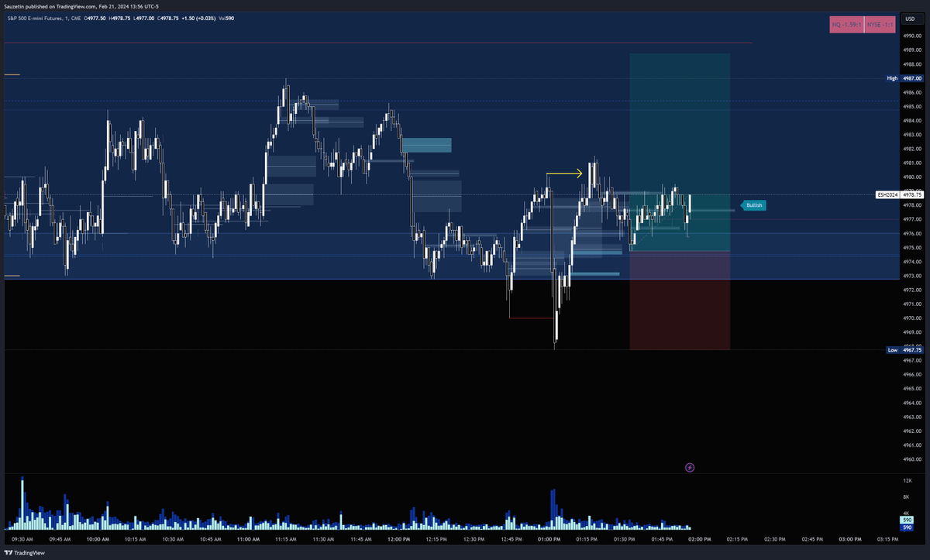Click the TradingView logo at bottom left
The width and height of the screenshot is (930, 560).
(x=25, y=553)
